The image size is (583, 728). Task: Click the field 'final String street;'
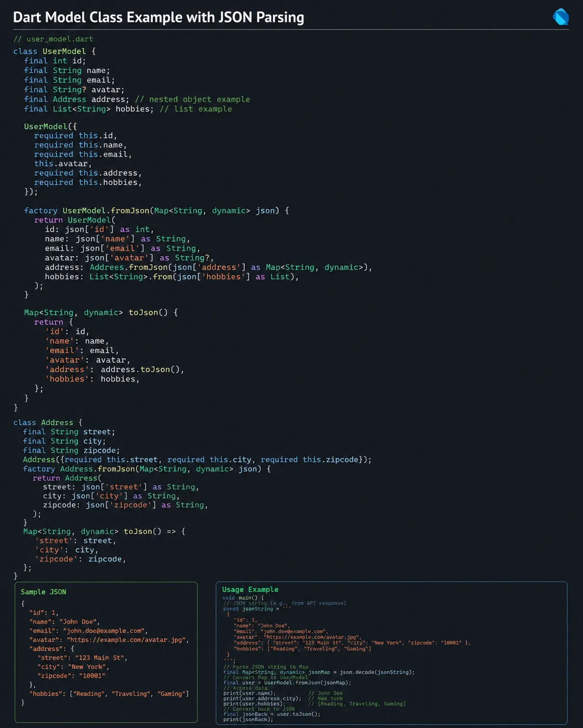(x=69, y=432)
